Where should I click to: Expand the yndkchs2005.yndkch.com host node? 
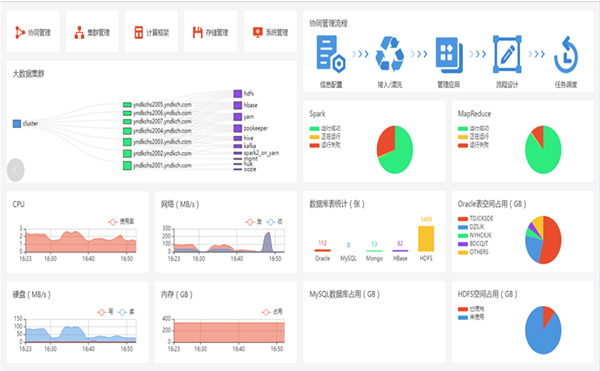(x=127, y=104)
